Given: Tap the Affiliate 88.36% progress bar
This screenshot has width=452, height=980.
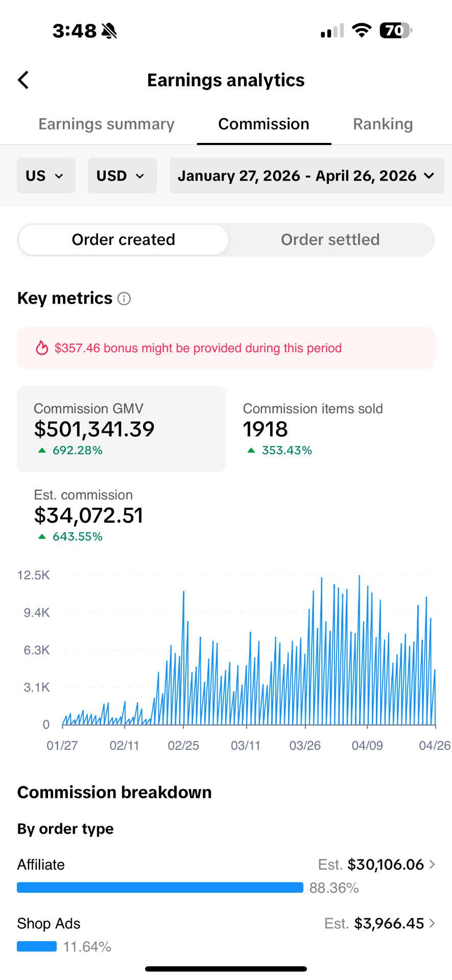Looking at the screenshot, I should point(160,888).
